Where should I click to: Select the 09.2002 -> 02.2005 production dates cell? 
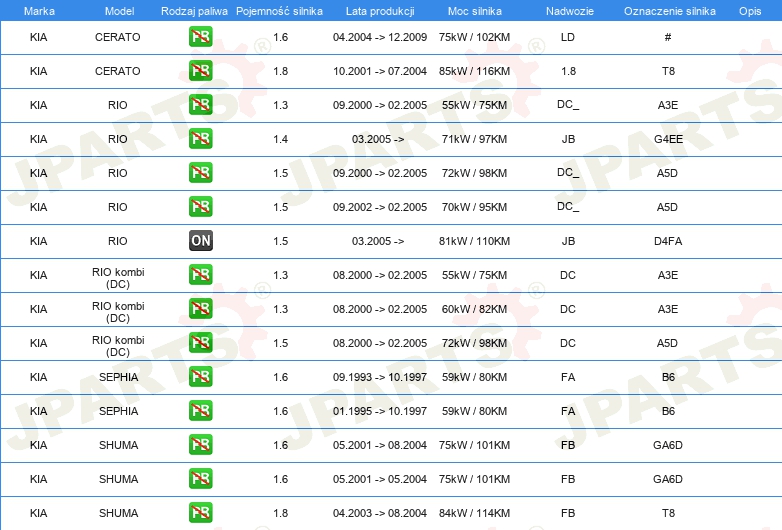380,207
